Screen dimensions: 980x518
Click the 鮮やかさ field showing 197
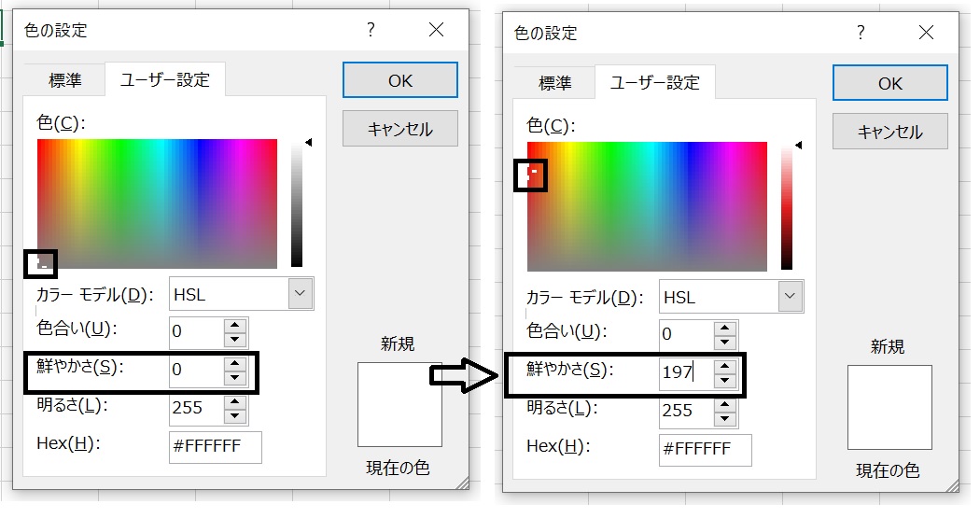[x=686, y=373]
